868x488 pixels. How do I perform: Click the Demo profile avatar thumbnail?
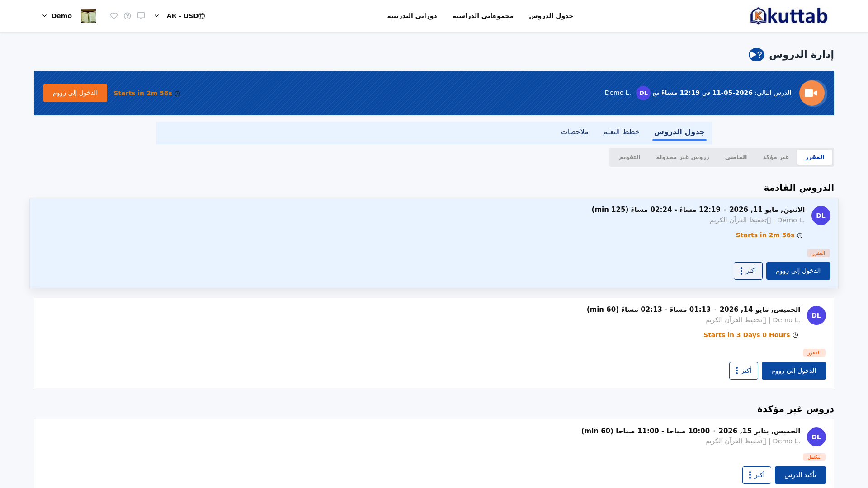(89, 16)
